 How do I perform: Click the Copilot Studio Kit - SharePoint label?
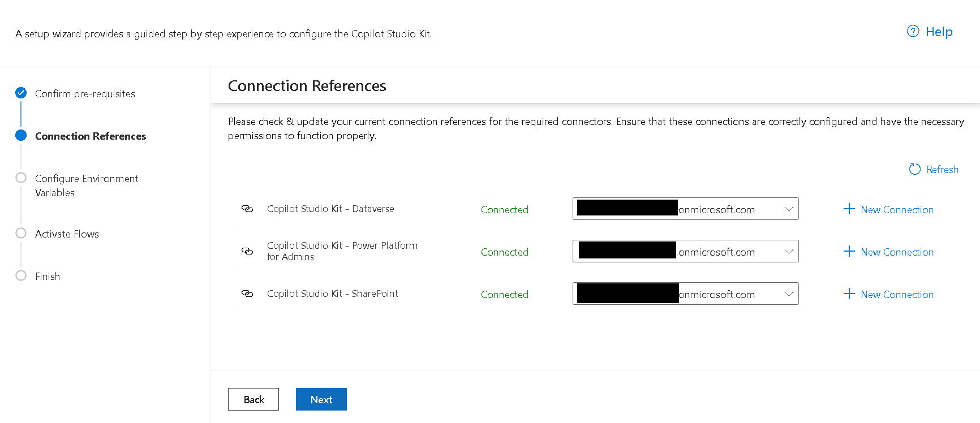coord(333,293)
